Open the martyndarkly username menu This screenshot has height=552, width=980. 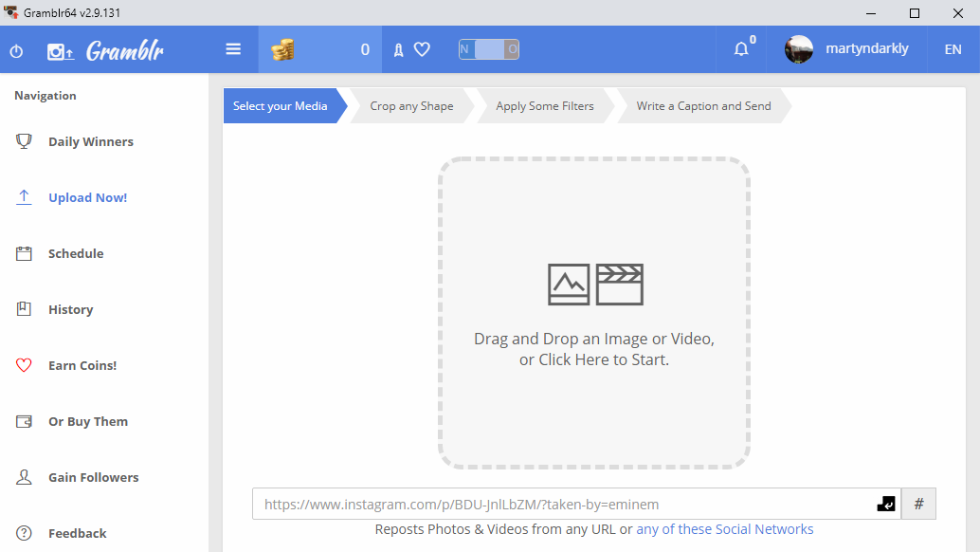pyautogui.click(x=867, y=48)
